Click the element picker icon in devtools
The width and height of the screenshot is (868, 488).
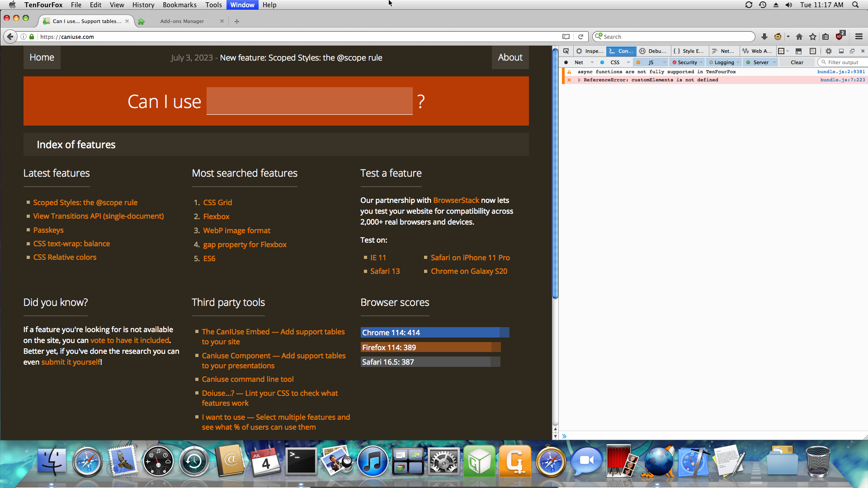point(566,51)
